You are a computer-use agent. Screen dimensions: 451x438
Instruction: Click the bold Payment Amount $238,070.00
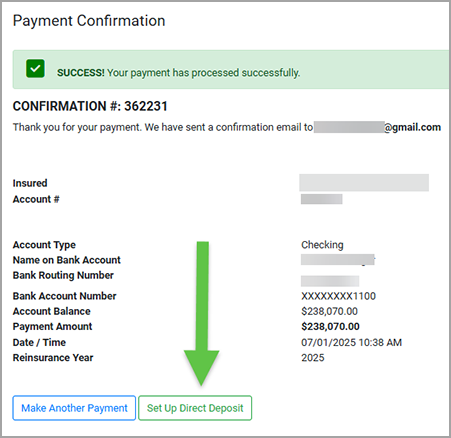click(x=330, y=327)
